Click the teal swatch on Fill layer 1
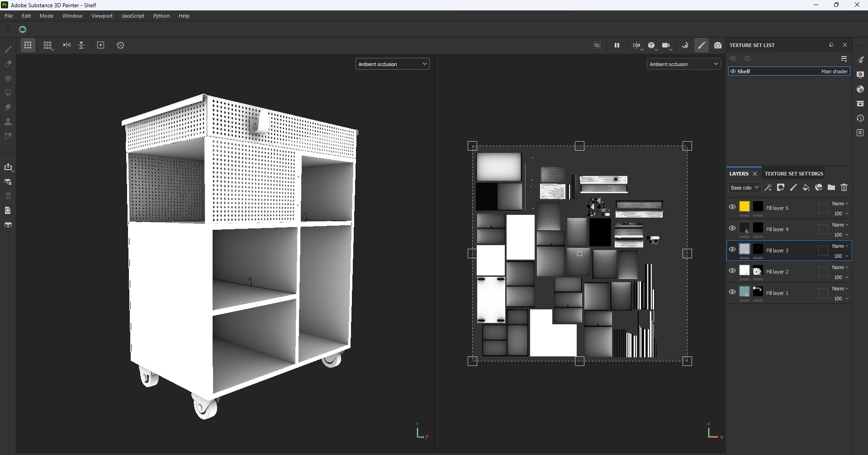 [745, 292]
